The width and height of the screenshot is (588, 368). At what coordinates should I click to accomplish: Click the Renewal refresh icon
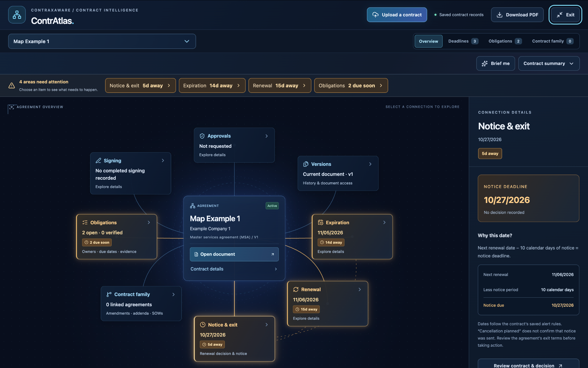(296, 289)
